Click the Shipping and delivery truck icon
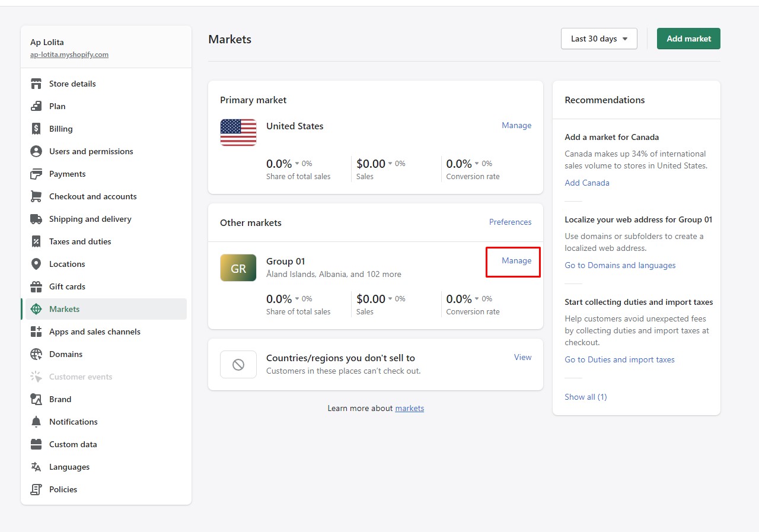The image size is (759, 532). point(36,219)
